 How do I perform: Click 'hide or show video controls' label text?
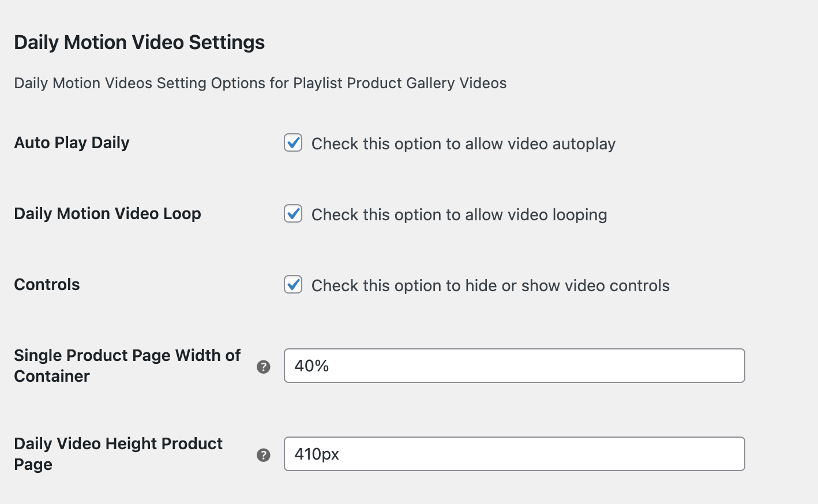click(490, 285)
